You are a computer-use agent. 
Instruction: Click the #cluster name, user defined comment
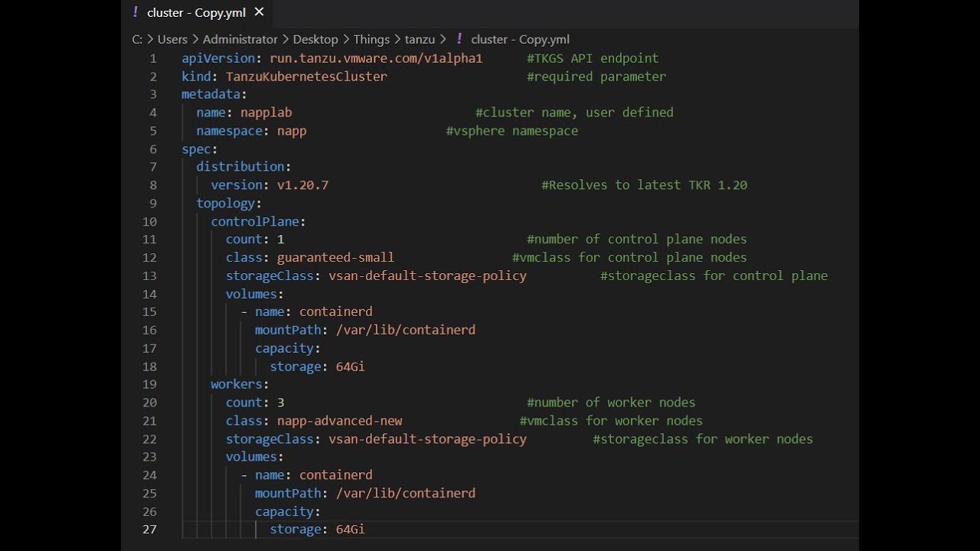point(574,112)
